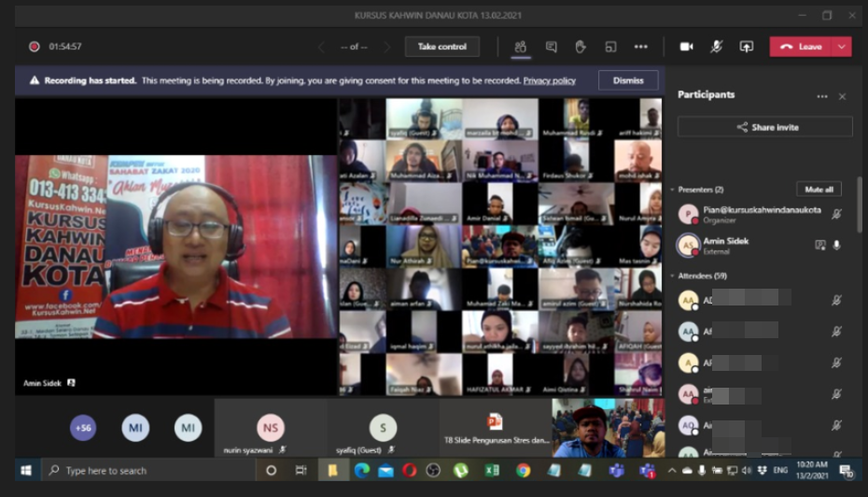Open the +56 more participants bubble
868x497 pixels.
click(x=83, y=428)
